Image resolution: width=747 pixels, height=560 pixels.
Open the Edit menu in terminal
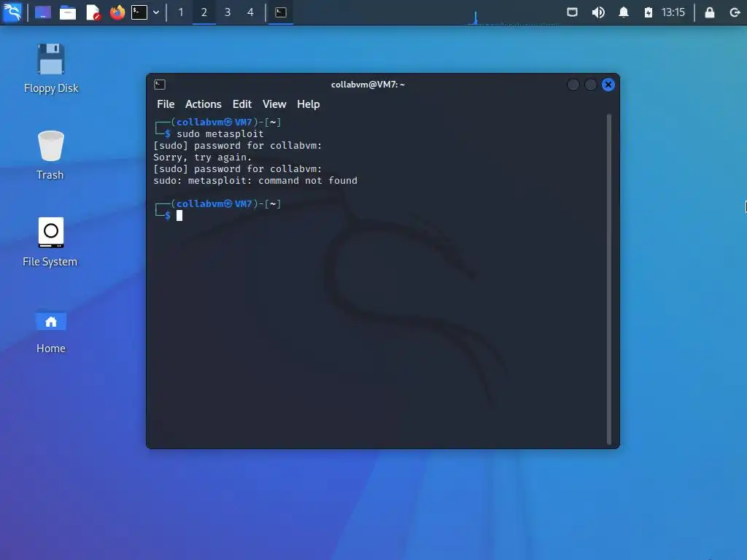[x=242, y=104]
